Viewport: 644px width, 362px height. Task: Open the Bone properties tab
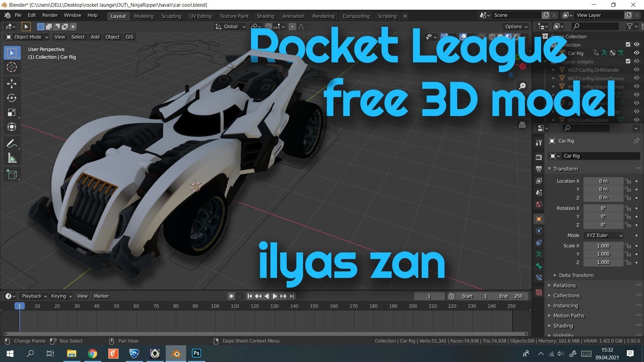[x=539, y=266]
